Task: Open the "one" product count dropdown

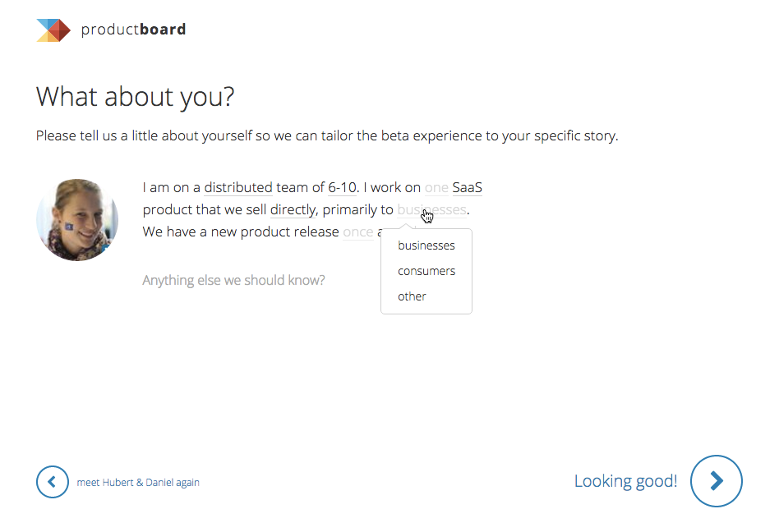Action: pos(436,188)
